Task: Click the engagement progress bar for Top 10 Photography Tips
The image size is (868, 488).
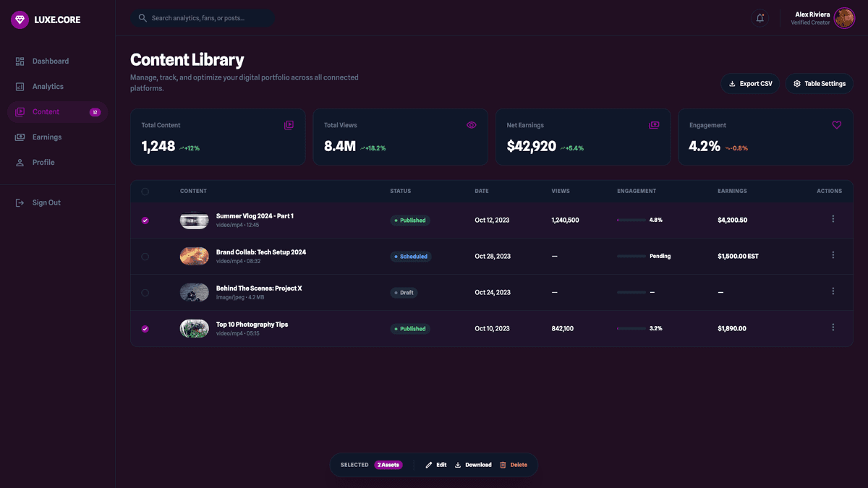Action: pyautogui.click(x=631, y=328)
